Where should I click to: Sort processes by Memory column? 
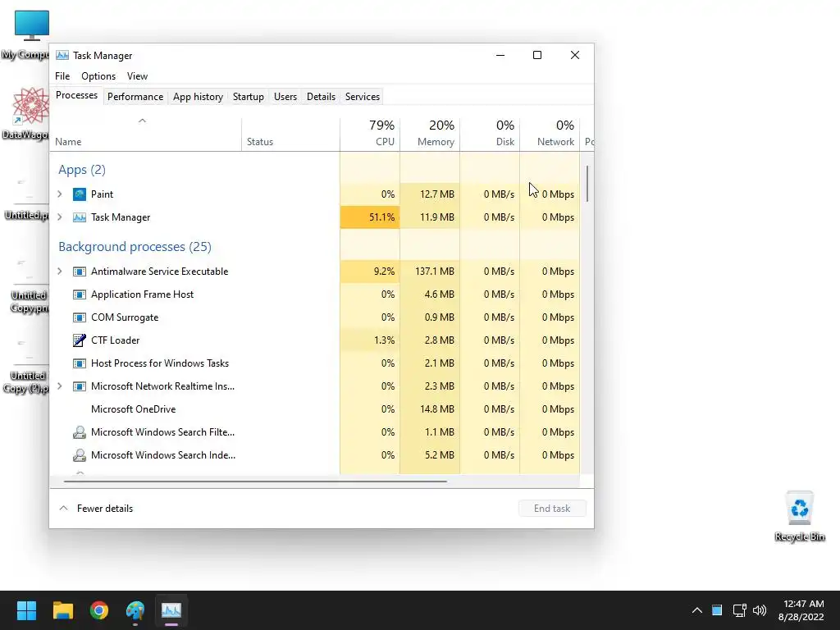[430, 134]
